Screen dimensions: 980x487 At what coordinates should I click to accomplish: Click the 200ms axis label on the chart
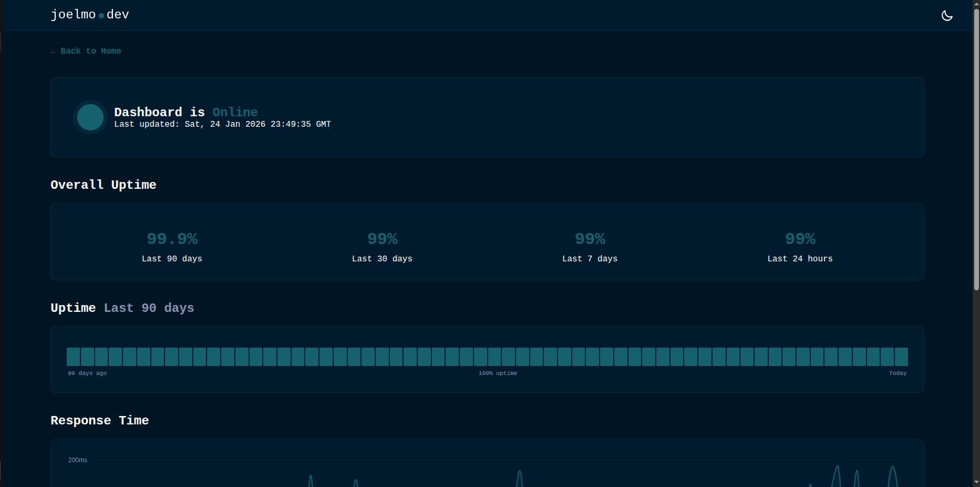[x=78, y=460]
